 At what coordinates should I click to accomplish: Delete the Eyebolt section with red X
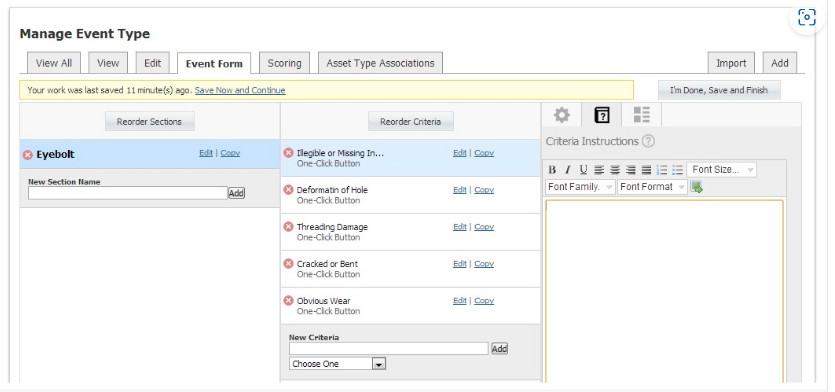[x=28, y=155]
